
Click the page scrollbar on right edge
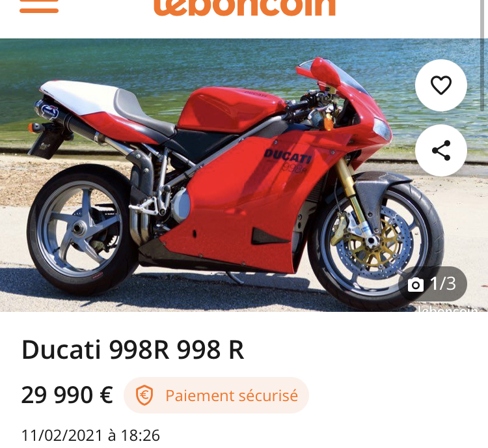[482, 55]
